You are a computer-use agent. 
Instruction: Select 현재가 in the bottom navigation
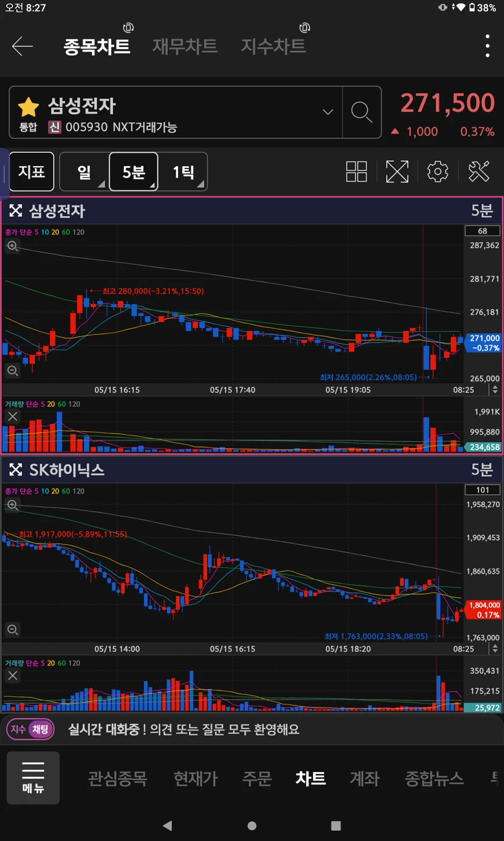pos(196,778)
